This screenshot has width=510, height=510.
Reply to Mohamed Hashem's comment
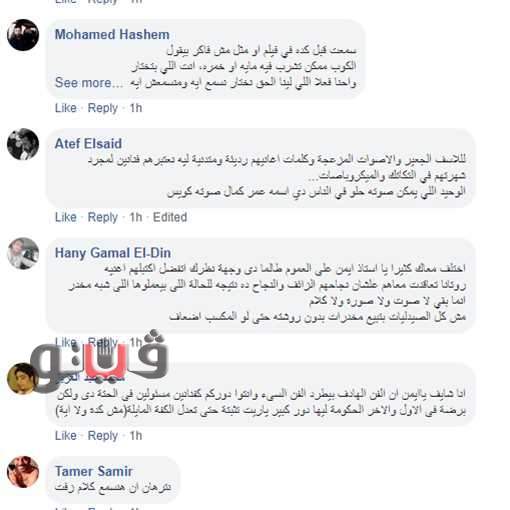(103, 108)
